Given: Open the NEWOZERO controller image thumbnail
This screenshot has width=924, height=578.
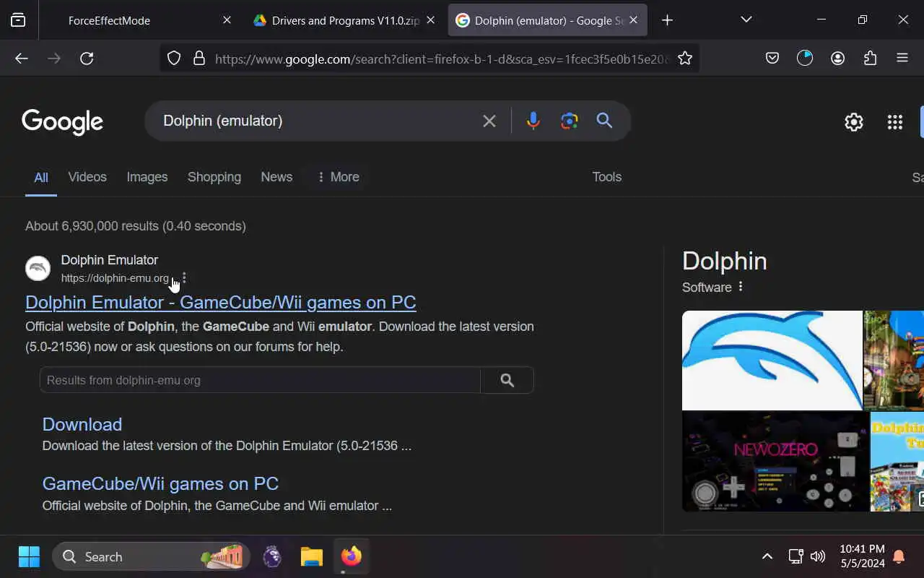Looking at the screenshot, I should click(775, 461).
